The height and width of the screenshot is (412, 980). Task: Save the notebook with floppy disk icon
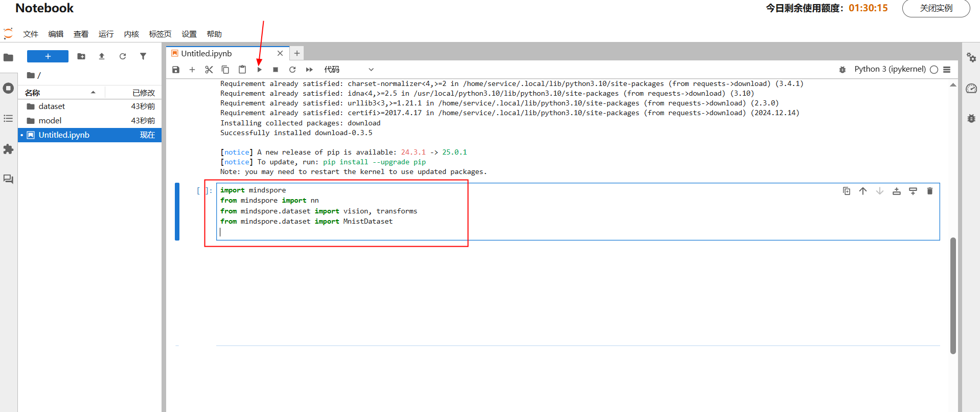[176, 70]
